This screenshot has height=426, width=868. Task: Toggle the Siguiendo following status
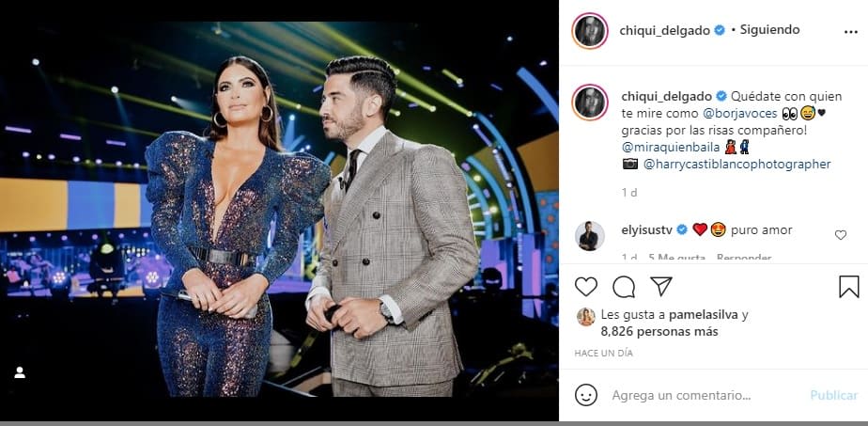[769, 30]
